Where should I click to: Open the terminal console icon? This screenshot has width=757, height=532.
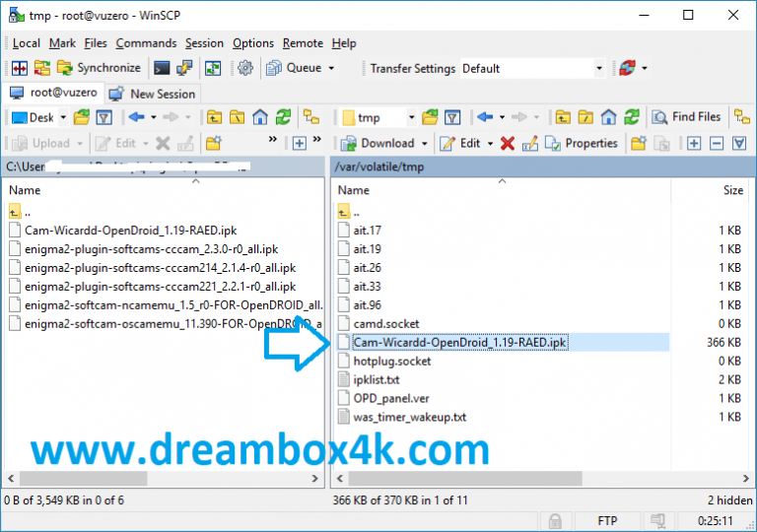162,68
